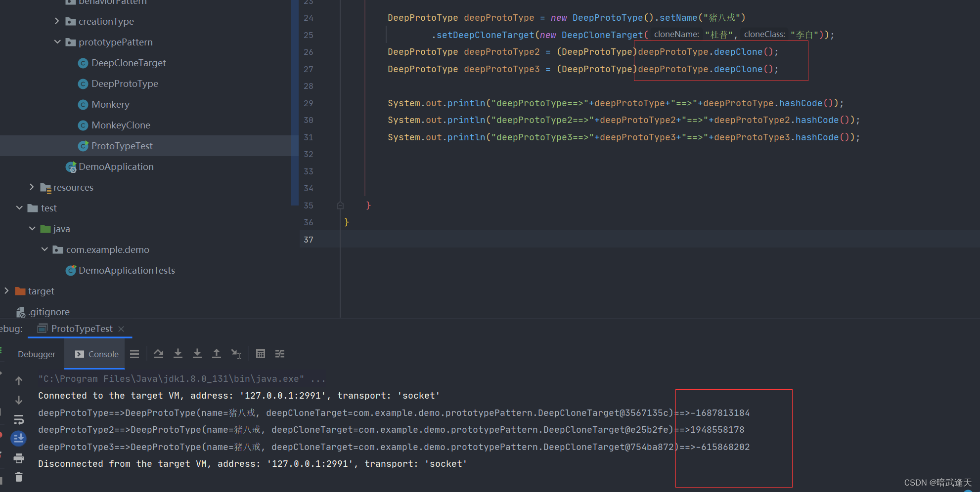This screenshot has width=980, height=492.
Task: Click hash value 1948558178 in console
Action: 717,430
